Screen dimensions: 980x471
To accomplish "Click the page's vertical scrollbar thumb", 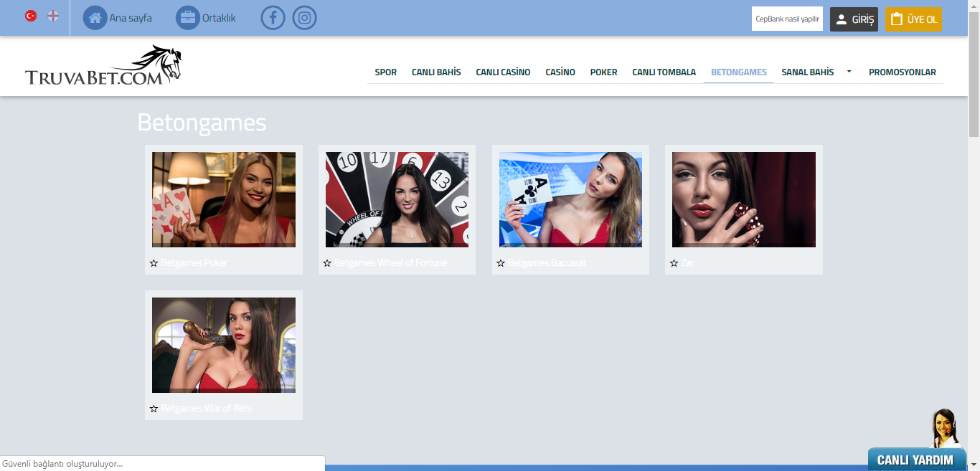I will coord(974,74).
